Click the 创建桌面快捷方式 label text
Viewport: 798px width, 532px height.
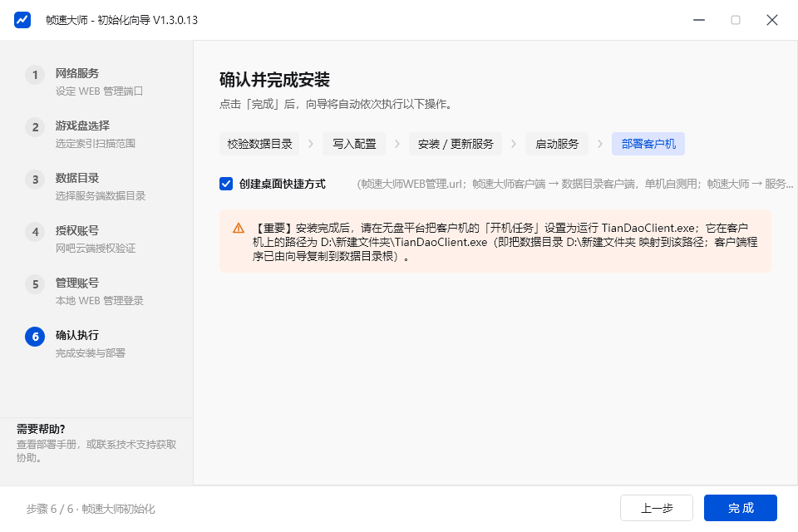(283, 184)
